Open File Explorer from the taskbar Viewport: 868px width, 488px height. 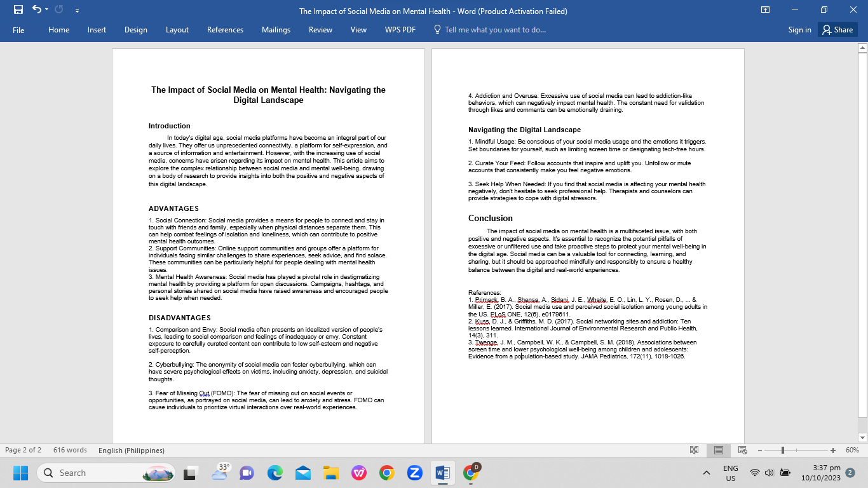tap(330, 473)
